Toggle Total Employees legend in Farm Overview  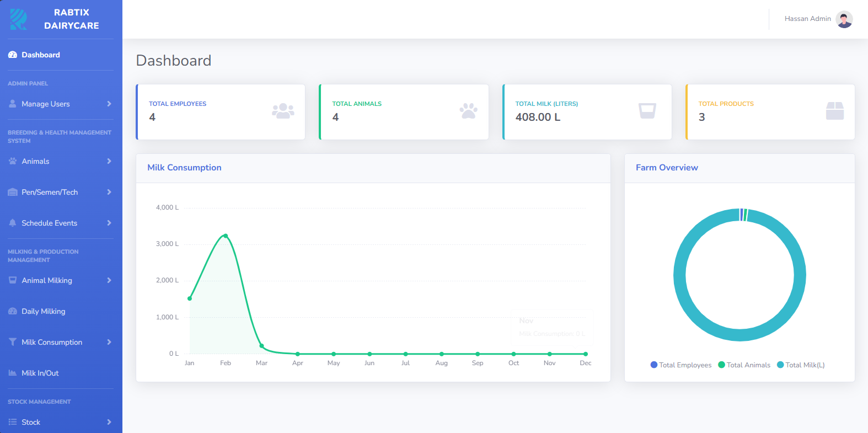(x=681, y=365)
